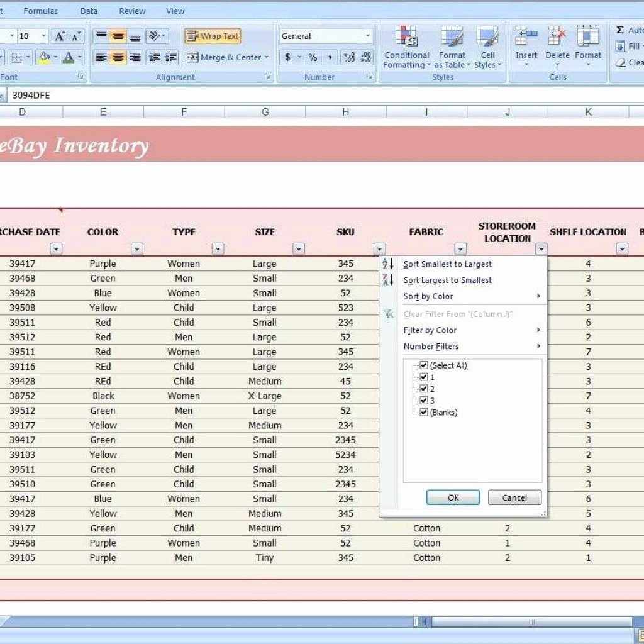Click the Borders icon

coord(16,57)
